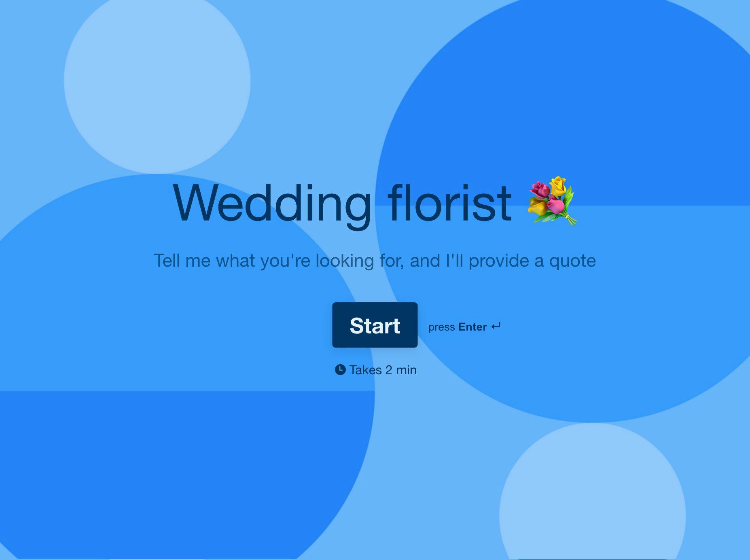Click the Start button
The image size is (750, 560).
(x=375, y=325)
